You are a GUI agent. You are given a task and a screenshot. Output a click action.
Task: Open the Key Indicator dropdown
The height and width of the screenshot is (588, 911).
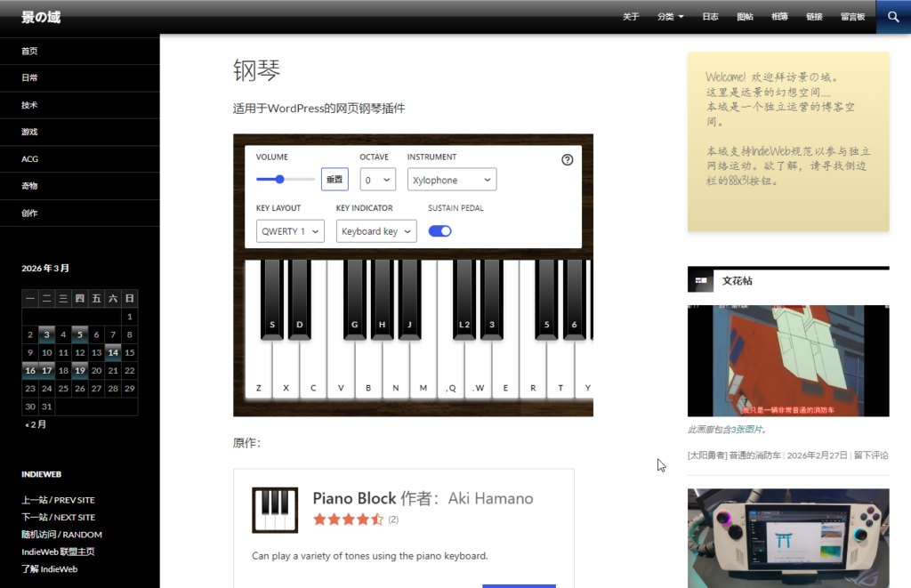(x=376, y=231)
